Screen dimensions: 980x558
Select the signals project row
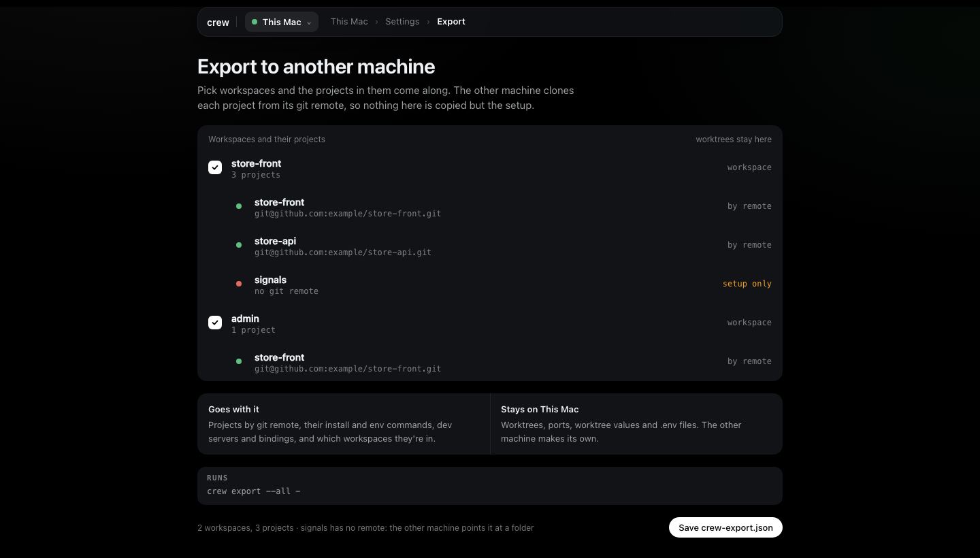490,284
